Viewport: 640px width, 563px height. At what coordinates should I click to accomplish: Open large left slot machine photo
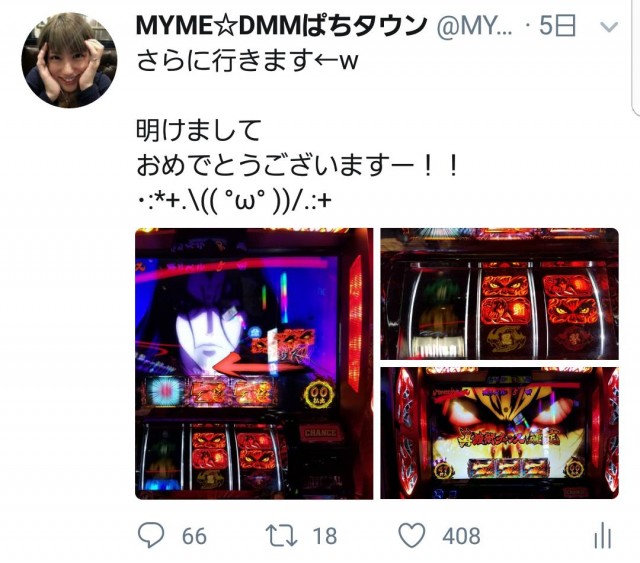pyautogui.click(x=254, y=363)
